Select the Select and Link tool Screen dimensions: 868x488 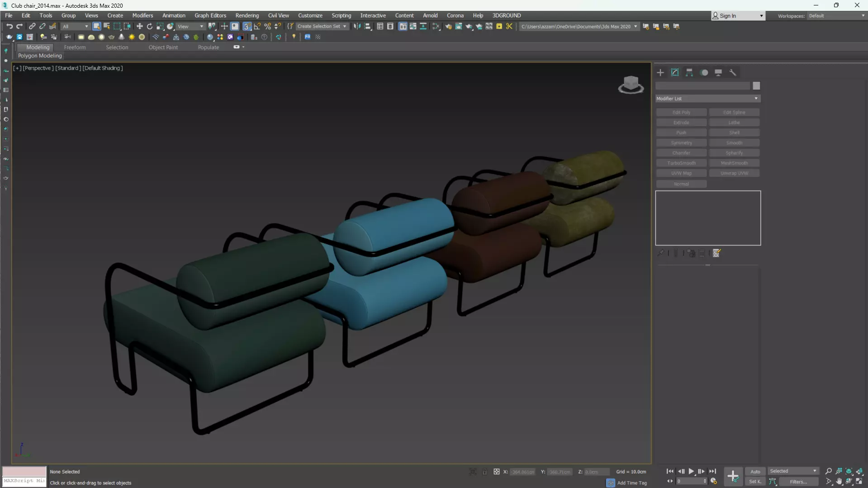pos(32,26)
